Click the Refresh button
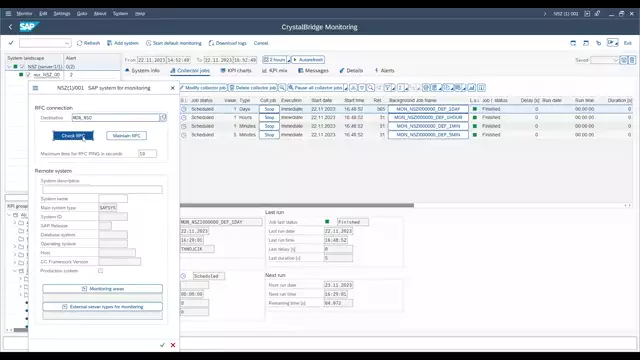This screenshot has width=640, height=360. tap(88, 43)
